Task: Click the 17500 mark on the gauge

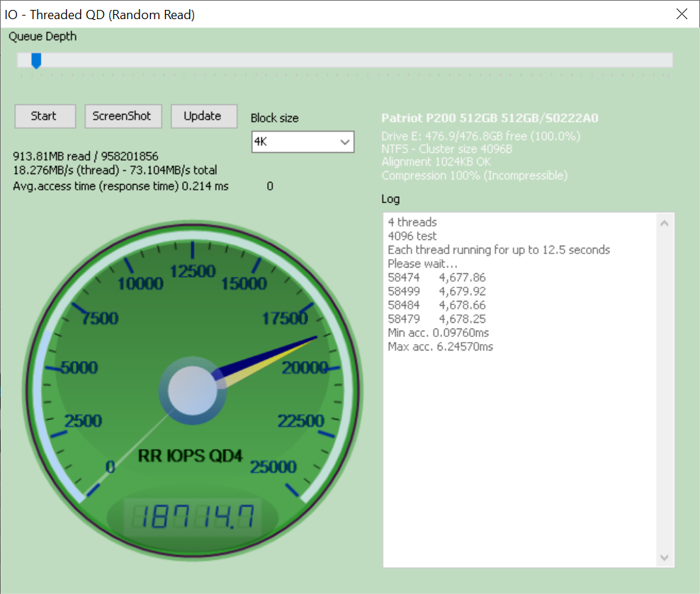Action: (285, 319)
